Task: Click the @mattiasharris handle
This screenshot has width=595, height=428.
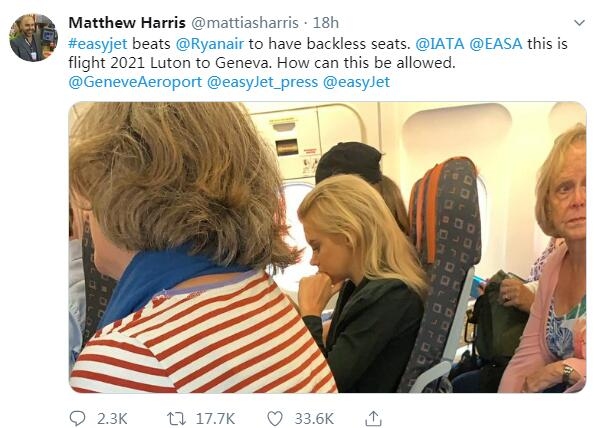Action: pyautogui.click(x=245, y=23)
